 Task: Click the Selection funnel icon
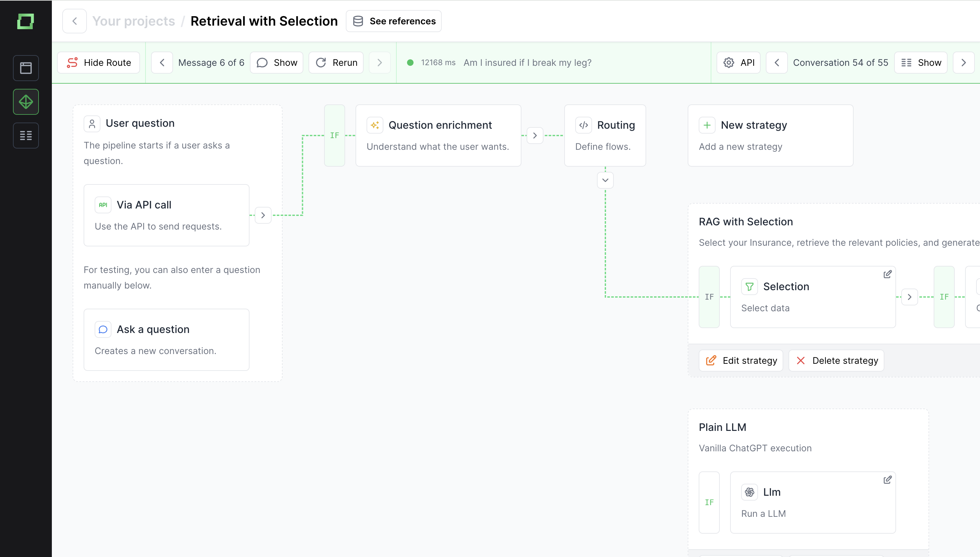tap(750, 287)
